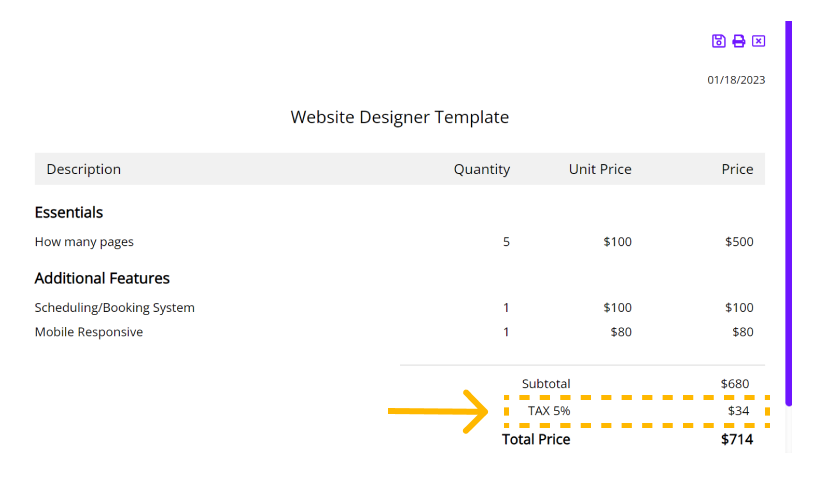
Task: Select the Description column header
Action: 84,169
